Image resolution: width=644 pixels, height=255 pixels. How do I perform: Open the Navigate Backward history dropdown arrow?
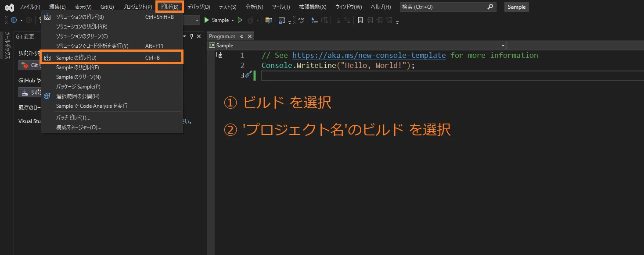click(21, 20)
